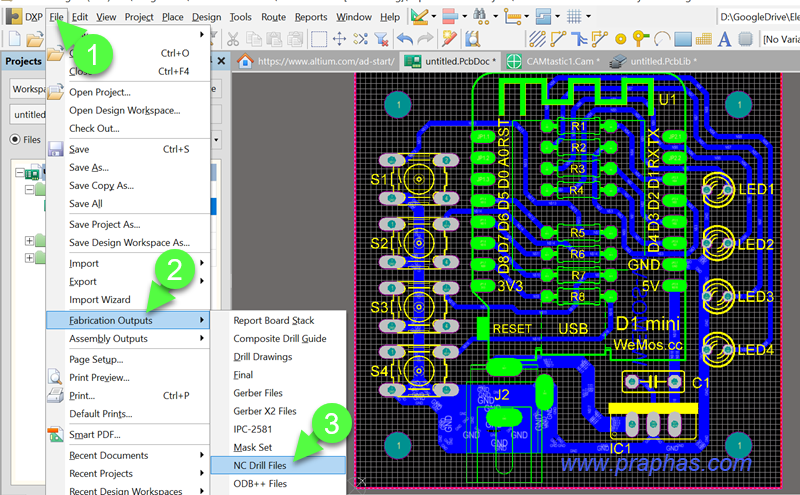This screenshot has width=800, height=495.
Task: Open the Grids dropdown arrow
Action: click(x=588, y=16)
